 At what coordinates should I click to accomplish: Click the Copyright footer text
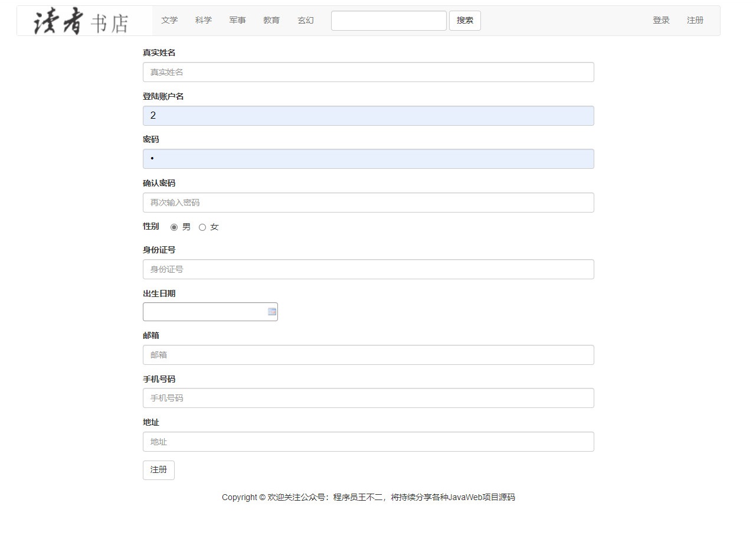point(368,497)
